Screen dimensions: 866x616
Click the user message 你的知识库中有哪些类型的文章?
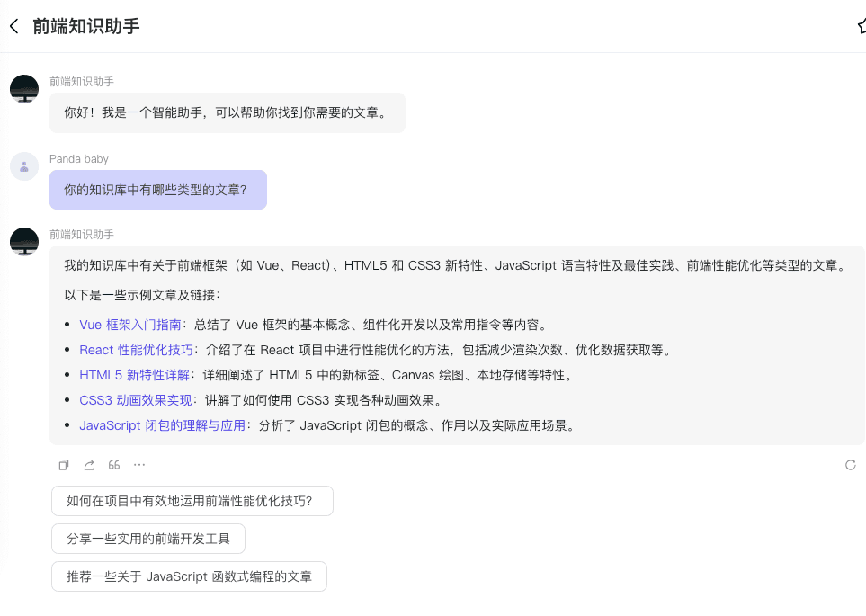coord(157,190)
